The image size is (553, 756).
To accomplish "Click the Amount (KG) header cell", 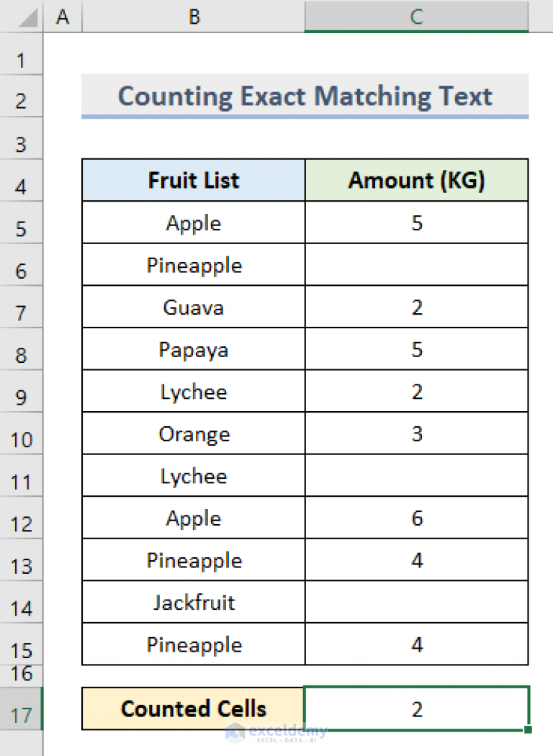I will (416, 180).
